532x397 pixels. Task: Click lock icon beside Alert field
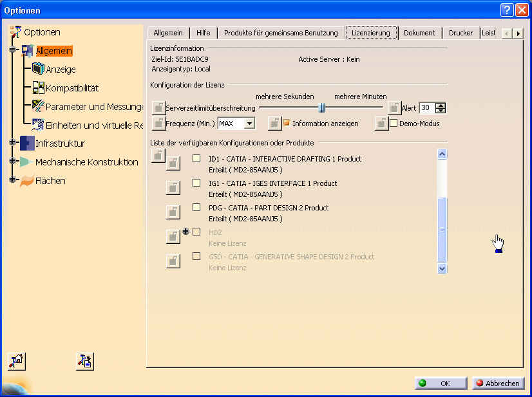point(394,108)
